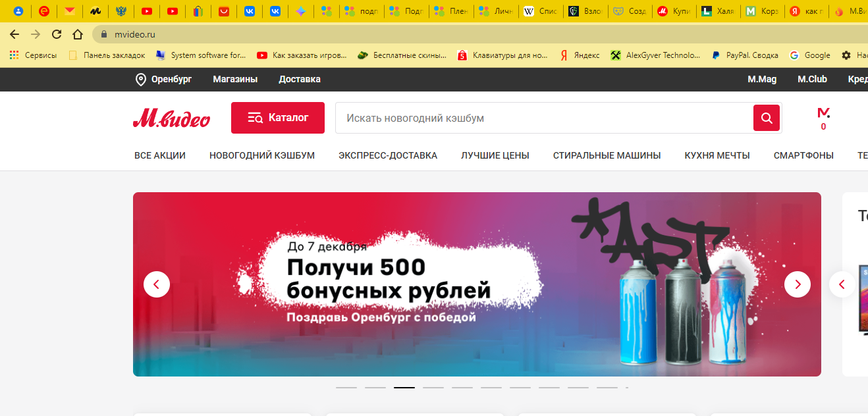The width and height of the screenshot is (868, 416).
Task: Switch to the 'Купи' M.Video tab
Action: 675,11
